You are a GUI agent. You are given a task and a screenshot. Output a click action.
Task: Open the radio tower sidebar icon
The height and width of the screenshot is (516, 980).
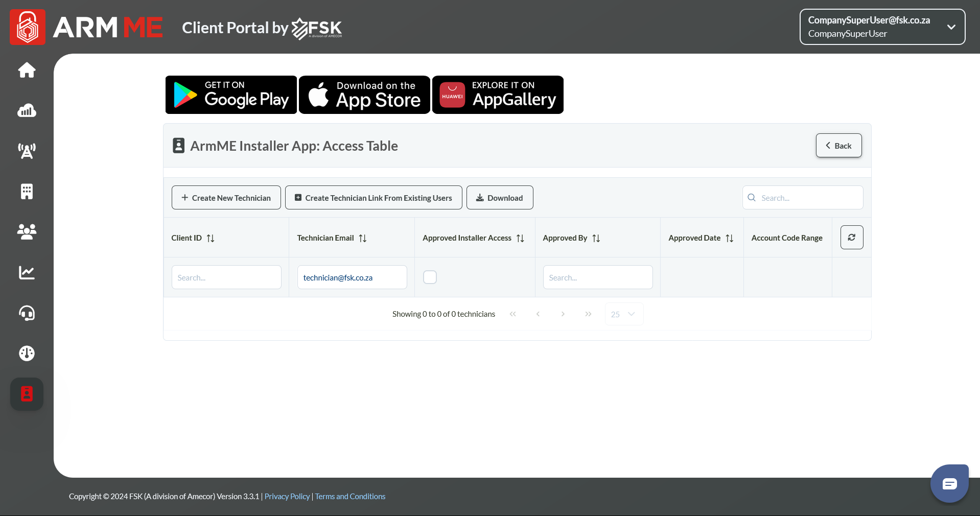(x=27, y=151)
